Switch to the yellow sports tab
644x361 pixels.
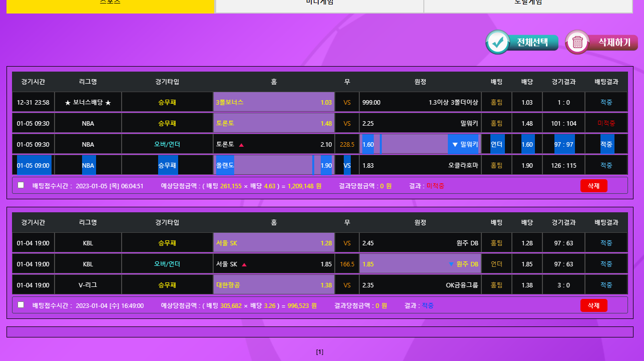[x=110, y=4]
